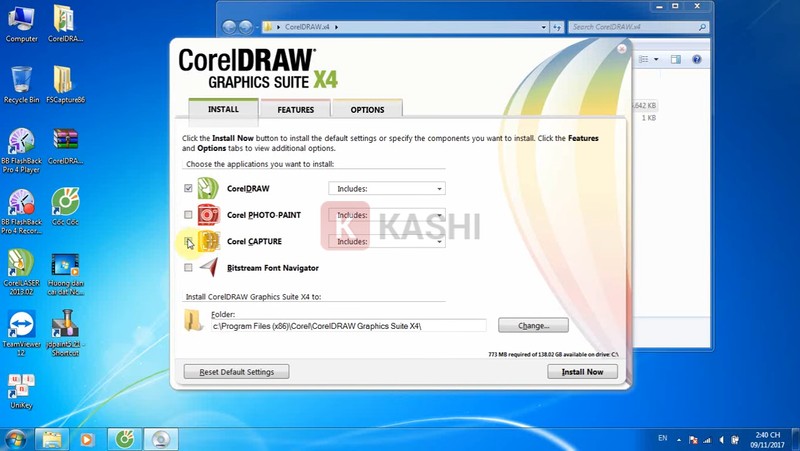Image resolution: width=800 pixels, height=451 pixels.
Task: Open Cốc Cốc browser desktop icon
Action: click(x=65, y=202)
